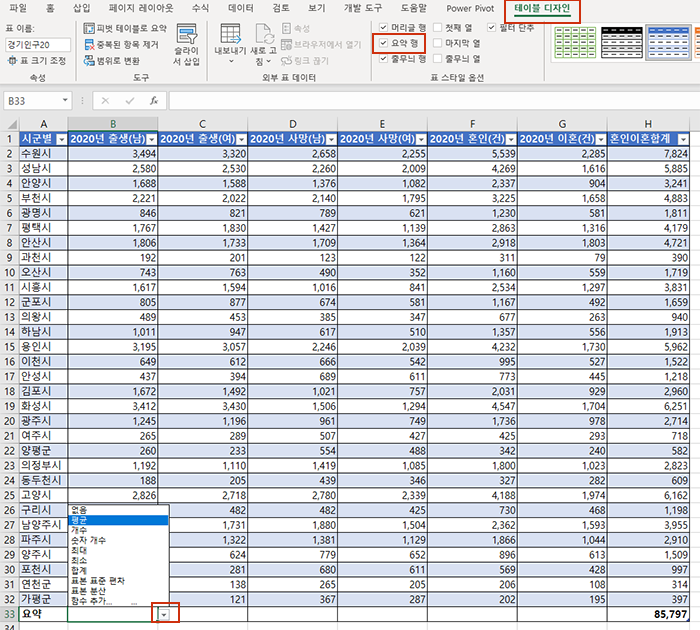The image size is (700, 630).
Task: Open the 개발 도구 (Developer) tab
Action: click(x=363, y=8)
